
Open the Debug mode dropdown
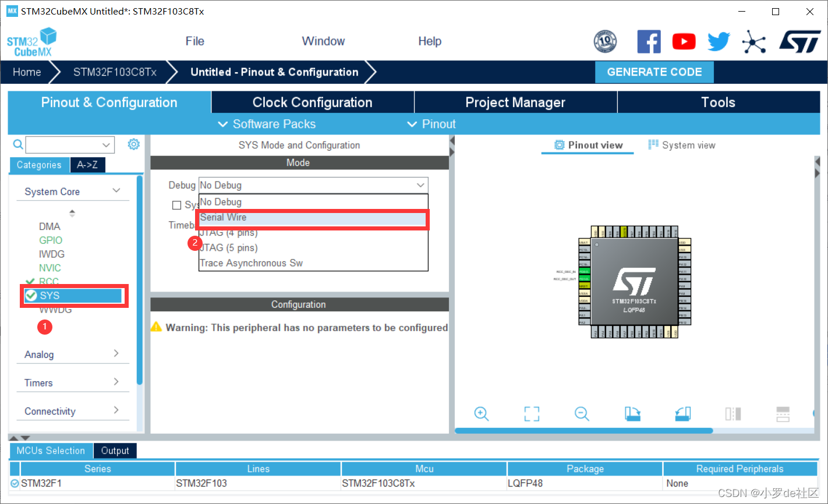[313, 185]
